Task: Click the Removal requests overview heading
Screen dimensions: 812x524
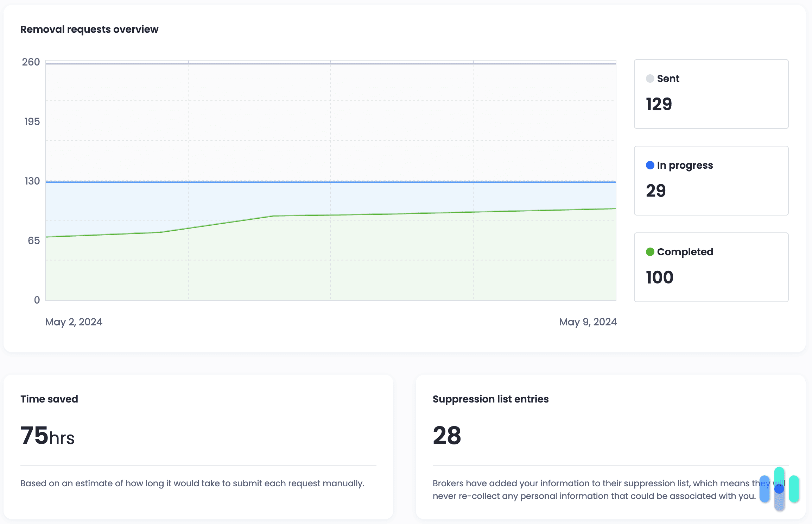Action: [x=89, y=29]
